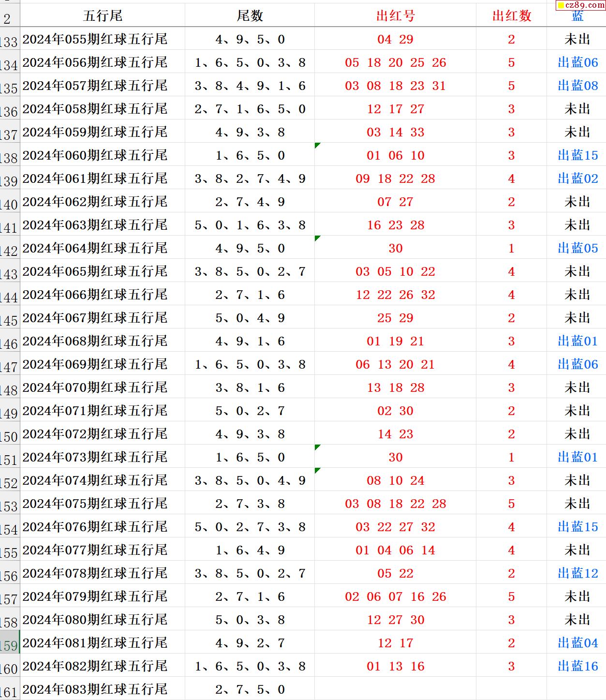
Task: Select the red numbers cell 02 06 07 16 26
Action: pos(395,596)
